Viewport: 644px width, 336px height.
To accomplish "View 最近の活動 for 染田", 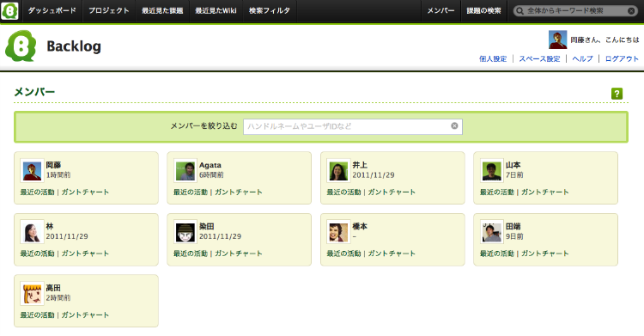I will point(191,254).
